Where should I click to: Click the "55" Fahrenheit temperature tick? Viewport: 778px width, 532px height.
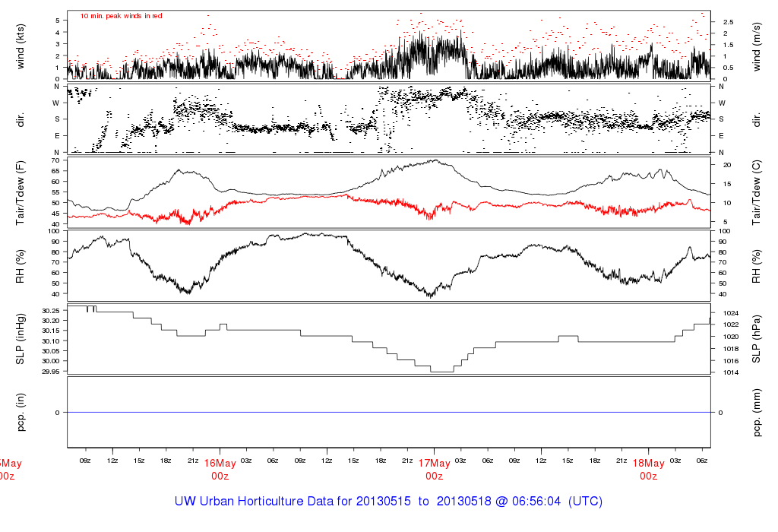pyautogui.click(x=55, y=192)
